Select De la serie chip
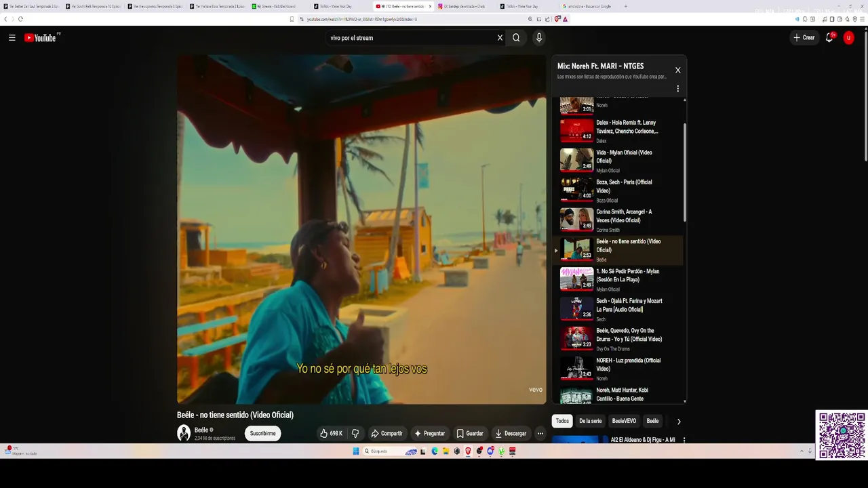Screen dimensions: 868x488 [590, 421]
